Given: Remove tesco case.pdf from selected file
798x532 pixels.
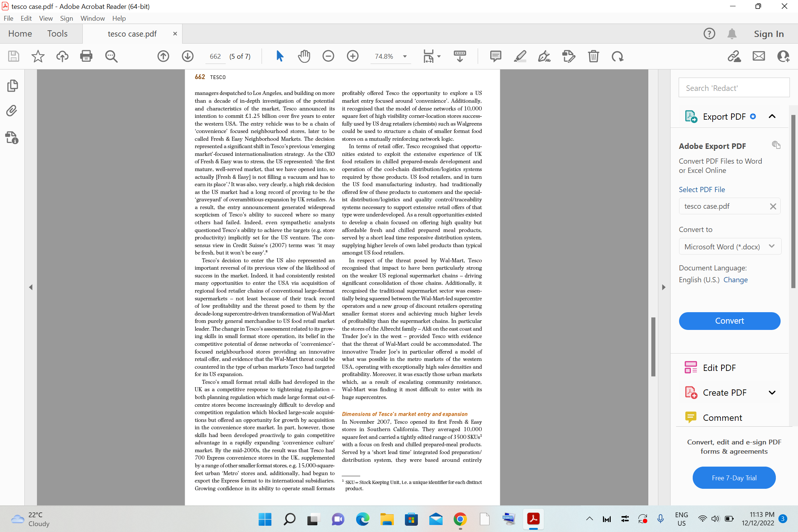Looking at the screenshot, I should point(773,206).
